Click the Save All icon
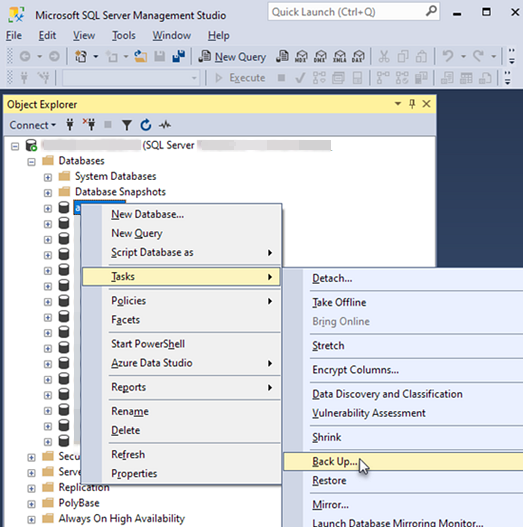Viewport: 523px width, 527px height. pos(178,56)
